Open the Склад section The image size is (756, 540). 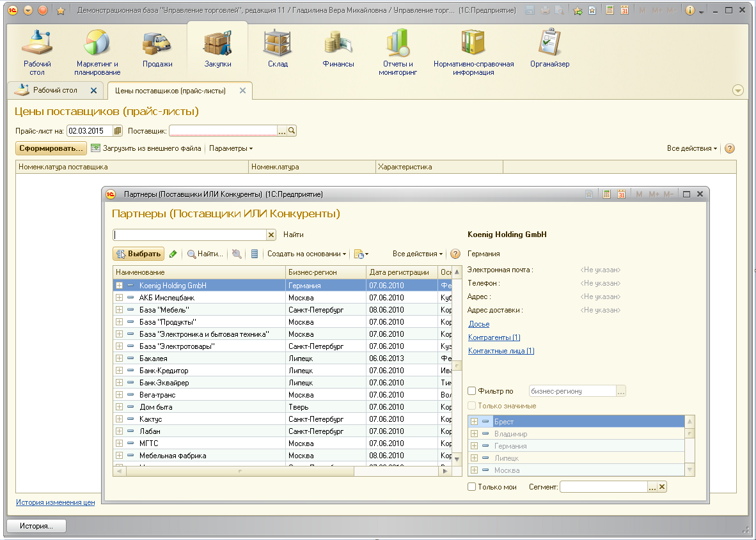pyautogui.click(x=278, y=49)
